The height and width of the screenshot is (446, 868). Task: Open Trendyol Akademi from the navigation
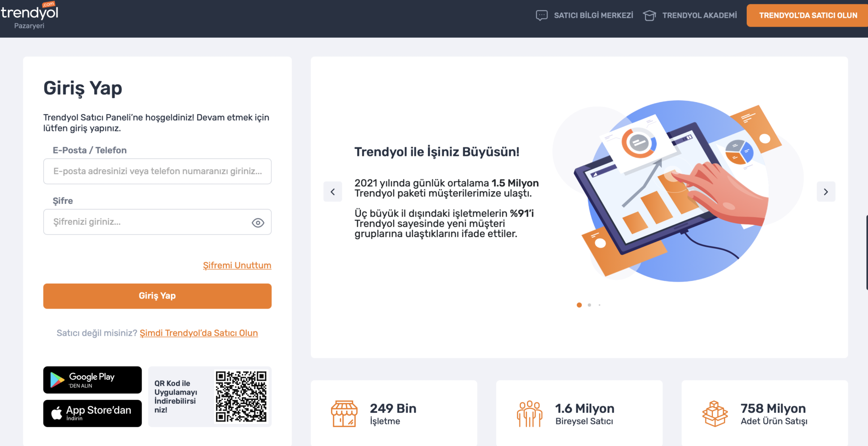[699, 16]
